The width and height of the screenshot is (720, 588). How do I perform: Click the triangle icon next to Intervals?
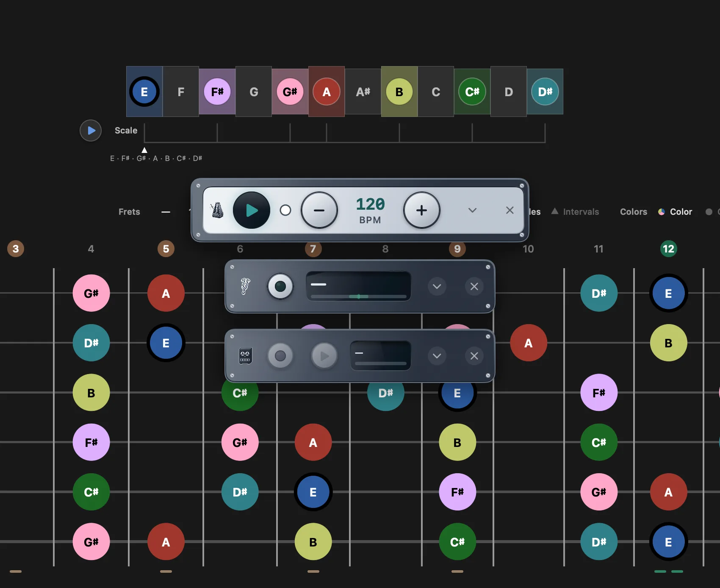pyautogui.click(x=555, y=211)
